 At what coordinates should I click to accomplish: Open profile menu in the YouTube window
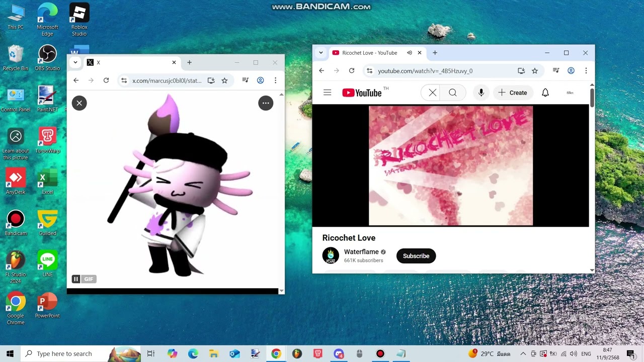pos(571,71)
